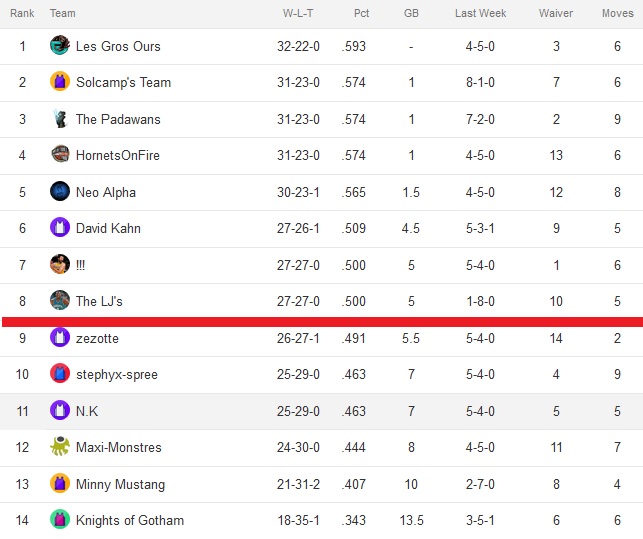This screenshot has width=643, height=539.
Task: Click stephyx-spree red jersey icon
Action: pyautogui.click(x=60, y=374)
